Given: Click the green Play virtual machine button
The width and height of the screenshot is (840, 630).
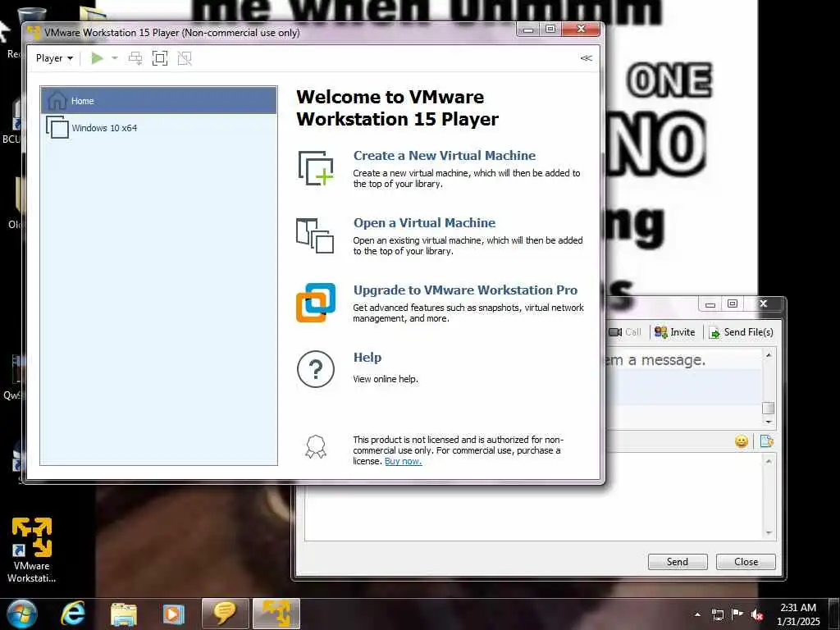Looking at the screenshot, I should click(x=97, y=58).
